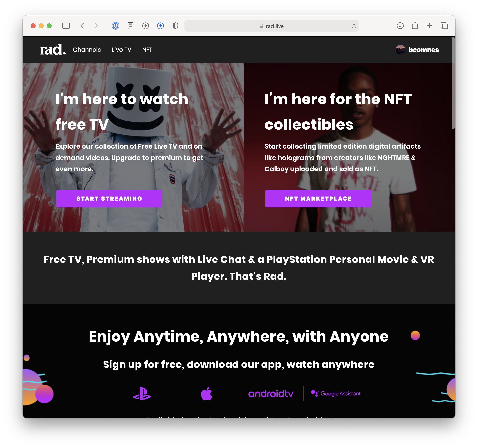The image size is (478, 448).
Task: Open the 1Password extension icon
Action: [116, 26]
